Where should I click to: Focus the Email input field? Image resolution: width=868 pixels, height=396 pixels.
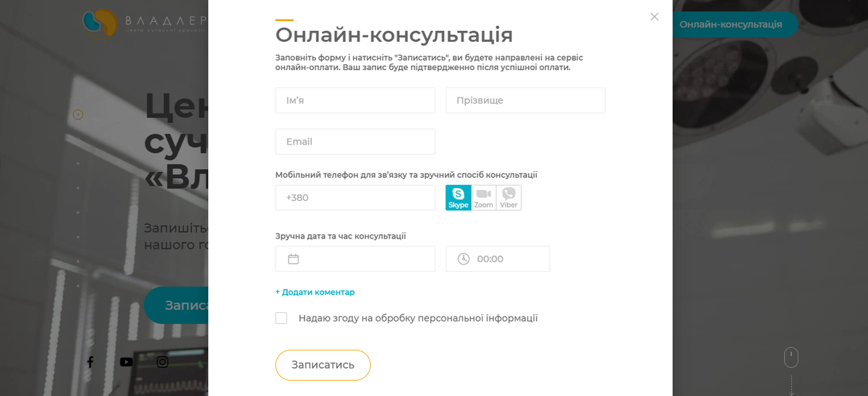pos(355,142)
